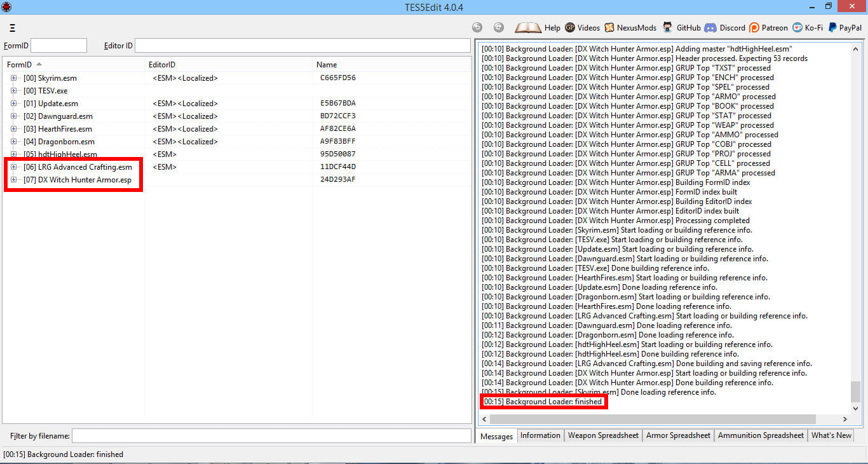Screen dimensions: 868x464
Task: Select the [02] Dawnguard.esm row label
Action: (x=58, y=116)
